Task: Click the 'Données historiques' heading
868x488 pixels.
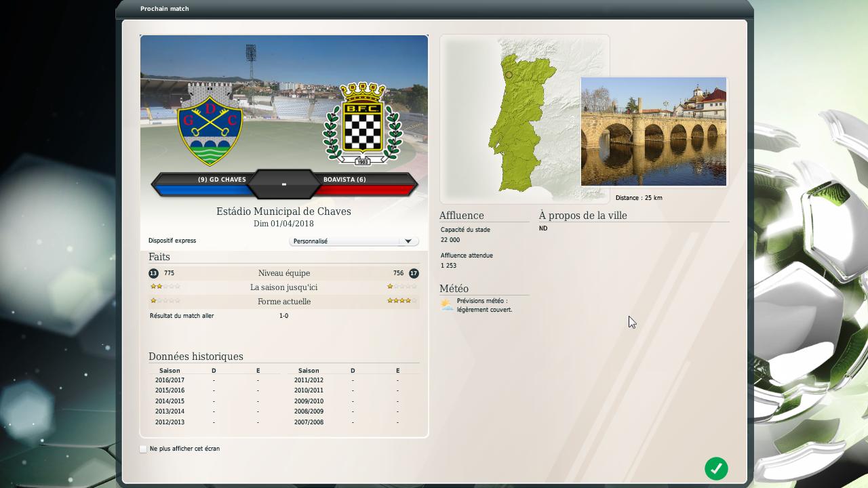Action: (196, 357)
